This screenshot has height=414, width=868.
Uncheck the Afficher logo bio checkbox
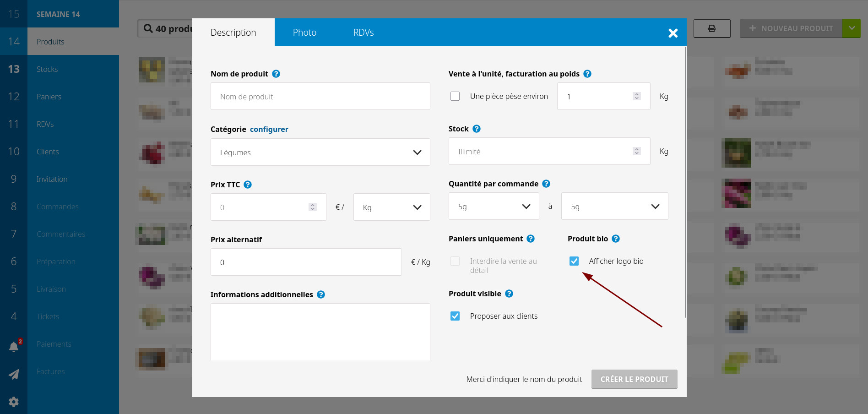click(x=574, y=261)
